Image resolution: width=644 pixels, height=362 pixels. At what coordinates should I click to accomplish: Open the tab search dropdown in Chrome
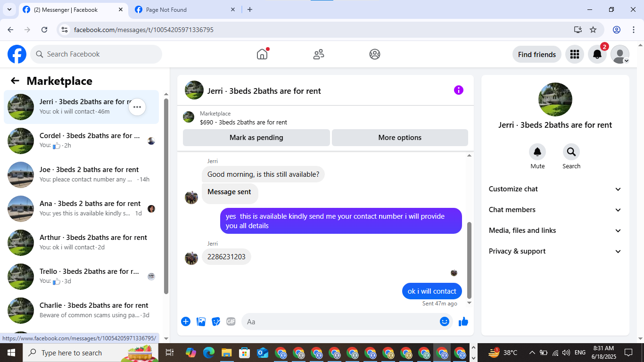[9, 9]
